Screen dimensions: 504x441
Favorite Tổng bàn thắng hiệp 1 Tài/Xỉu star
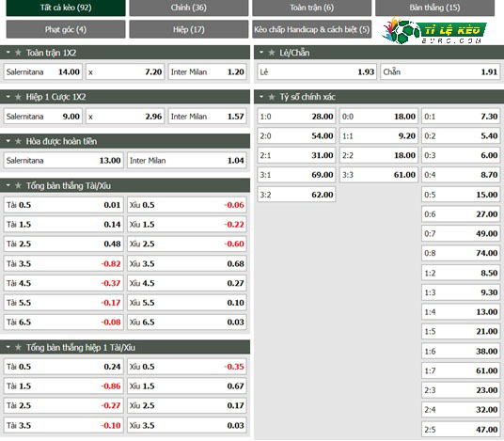[18, 347]
